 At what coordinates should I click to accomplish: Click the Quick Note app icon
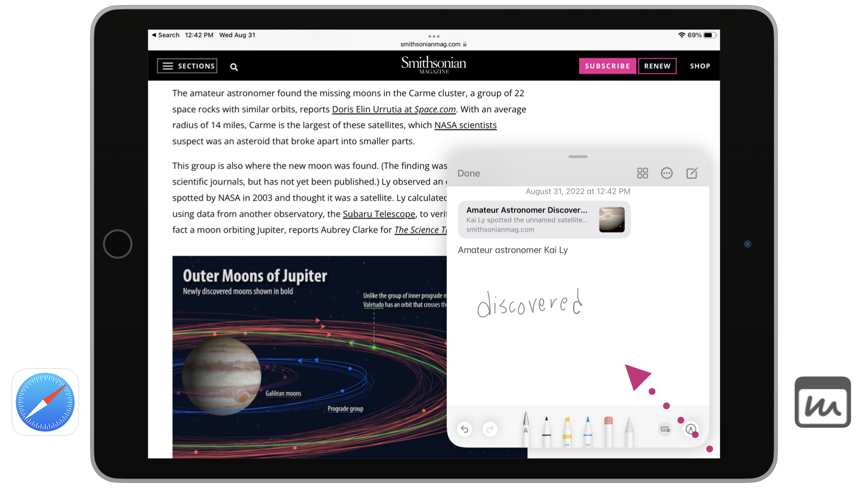[x=823, y=402]
